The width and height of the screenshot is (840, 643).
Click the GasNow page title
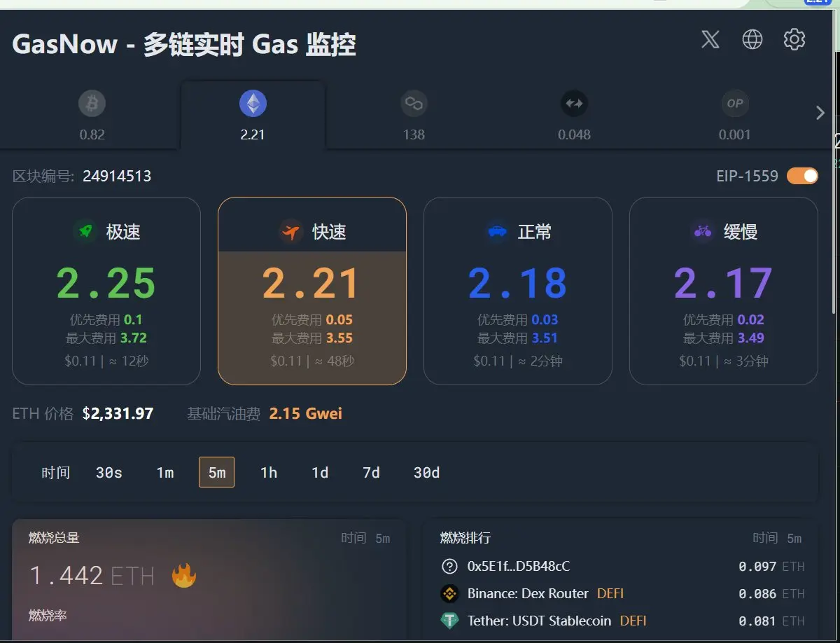(x=184, y=45)
